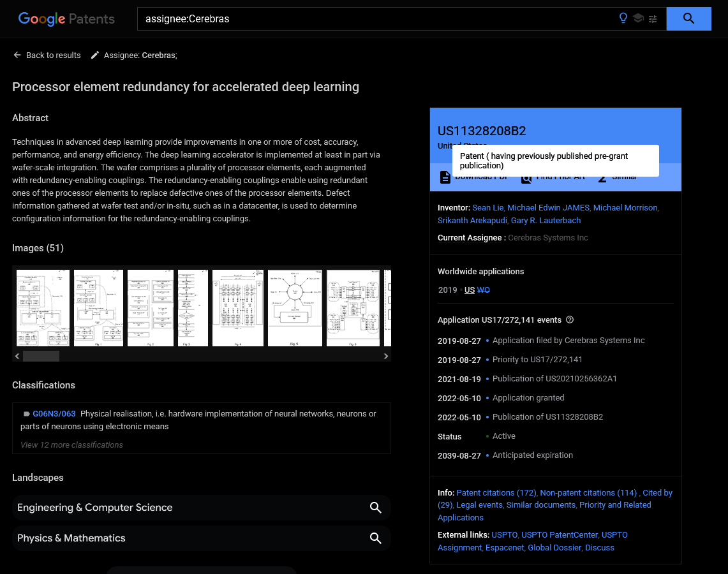Click the lightbulb icon in search bar
728x574 pixels.
623,18
